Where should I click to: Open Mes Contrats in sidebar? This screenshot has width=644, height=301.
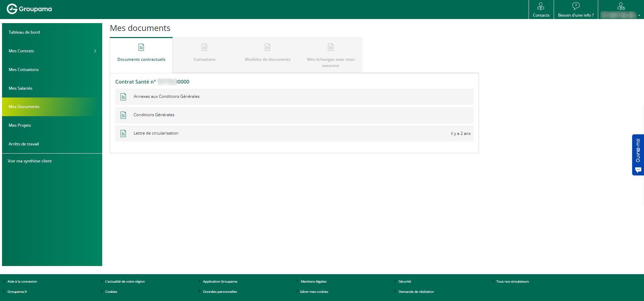[x=52, y=51]
